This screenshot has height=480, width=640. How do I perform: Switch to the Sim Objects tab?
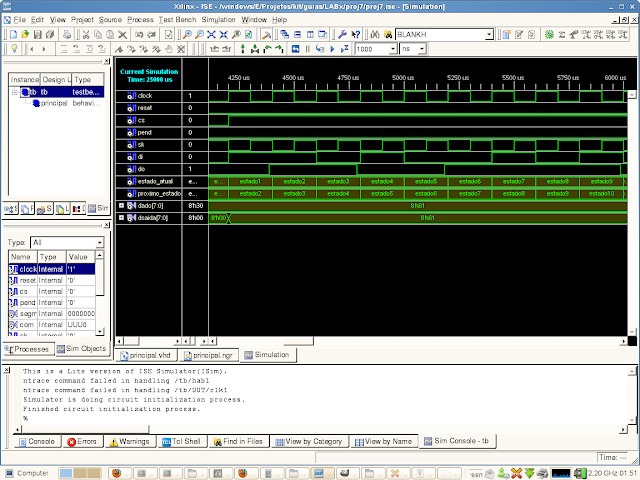pos(82,349)
